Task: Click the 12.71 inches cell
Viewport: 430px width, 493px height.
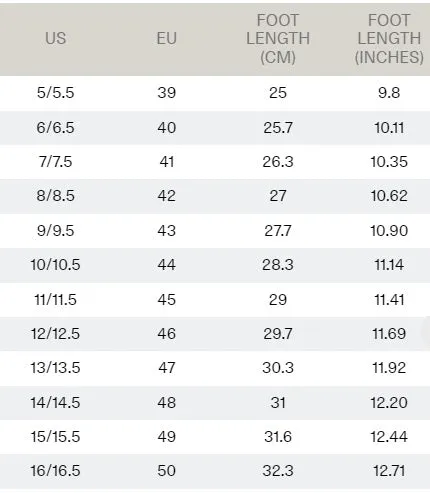Action: point(389,471)
